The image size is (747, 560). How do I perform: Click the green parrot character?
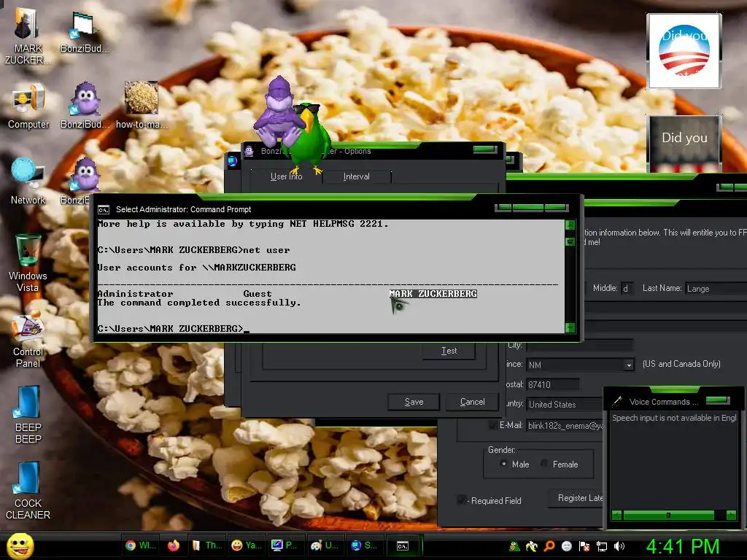(x=309, y=138)
